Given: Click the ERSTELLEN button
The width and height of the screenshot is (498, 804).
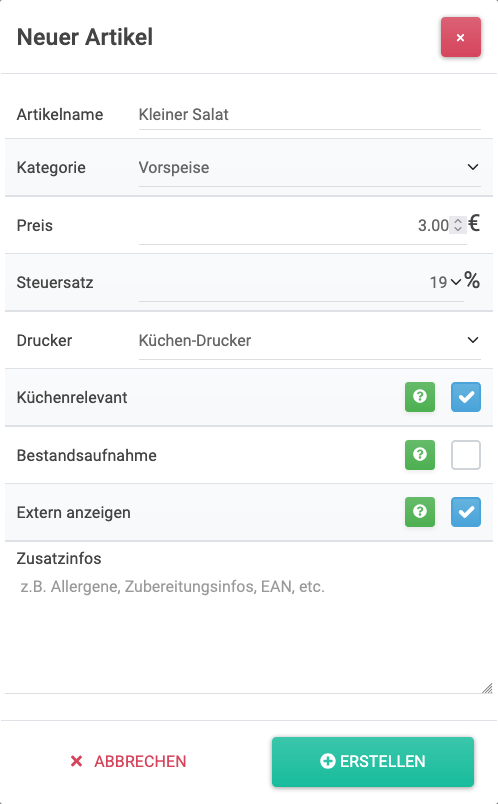Looking at the screenshot, I should point(372,761).
